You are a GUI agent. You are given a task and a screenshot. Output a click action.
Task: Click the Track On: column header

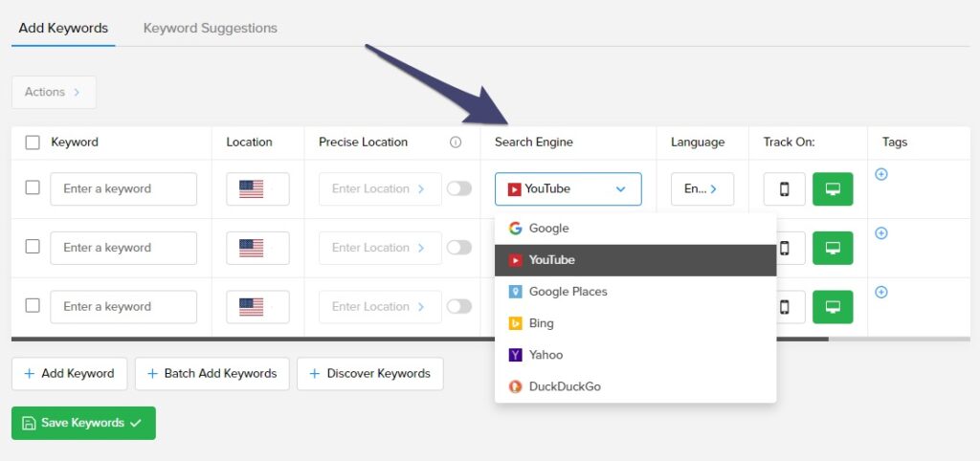[789, 143]
